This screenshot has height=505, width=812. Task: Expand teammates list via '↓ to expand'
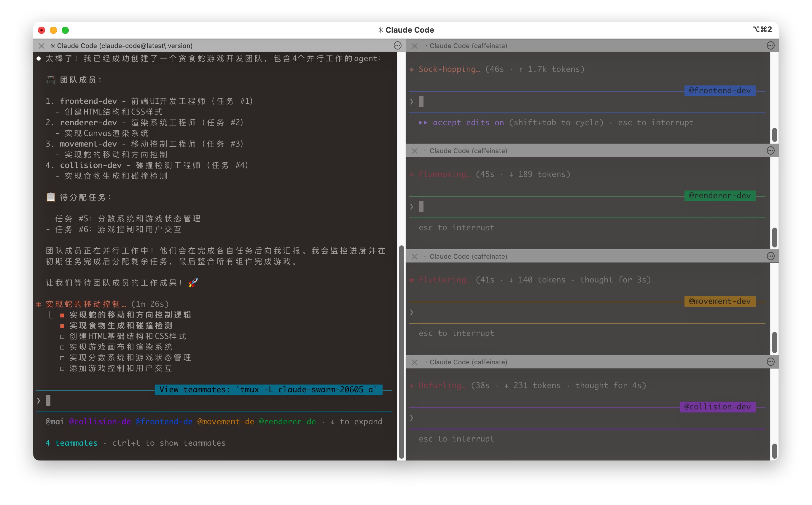pyautogui.click(x=356, y=422)
